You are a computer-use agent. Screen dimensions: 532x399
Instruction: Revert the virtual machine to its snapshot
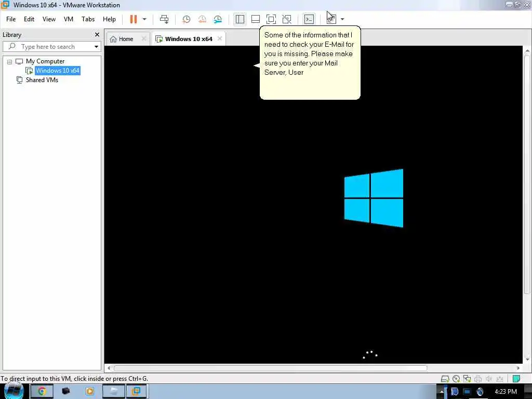click(202, 19)
